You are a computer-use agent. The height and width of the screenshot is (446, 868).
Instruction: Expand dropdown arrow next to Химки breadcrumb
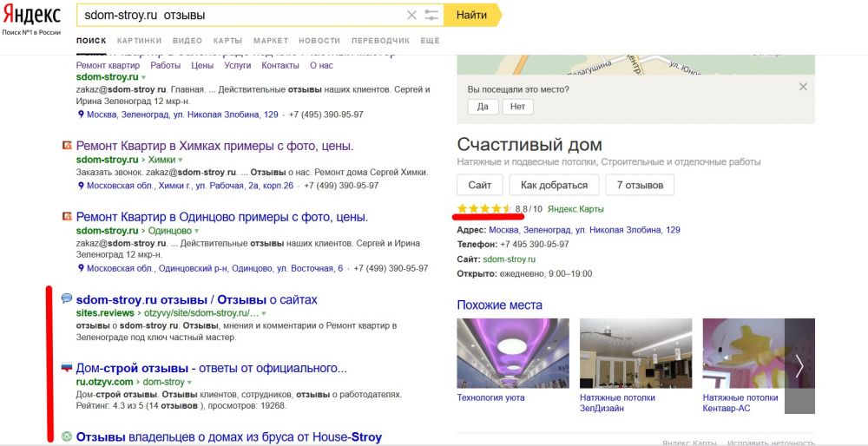pyautogui.click(x=181, y=161)
